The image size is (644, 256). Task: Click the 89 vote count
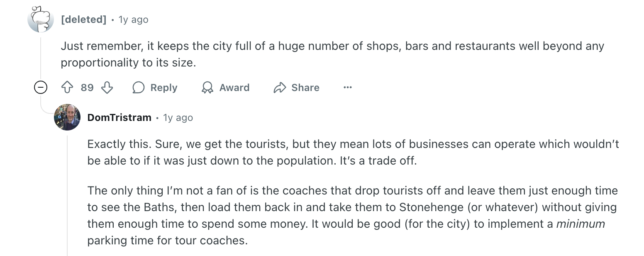point(87,88)
